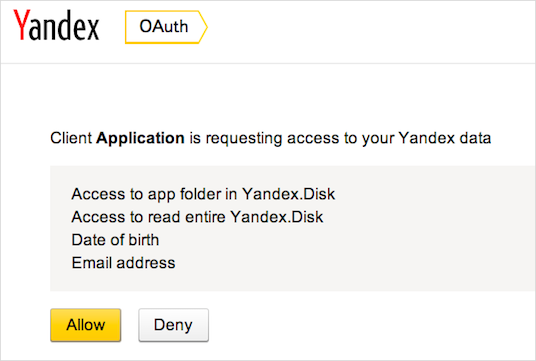
Task: Click the Date of birth permission
Action: 115,240
